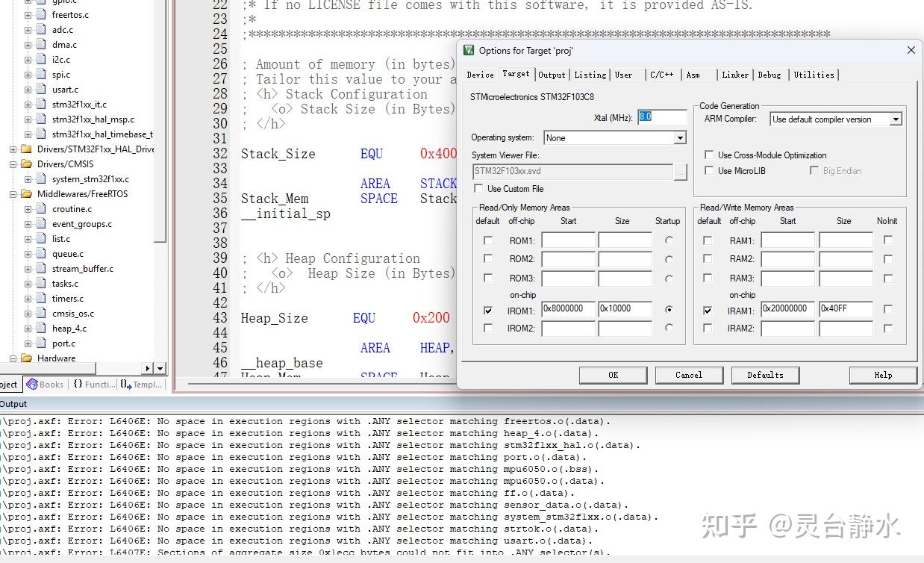Click the stm32f1xx_hal_msp.c file icon

[x=41, y=119]
